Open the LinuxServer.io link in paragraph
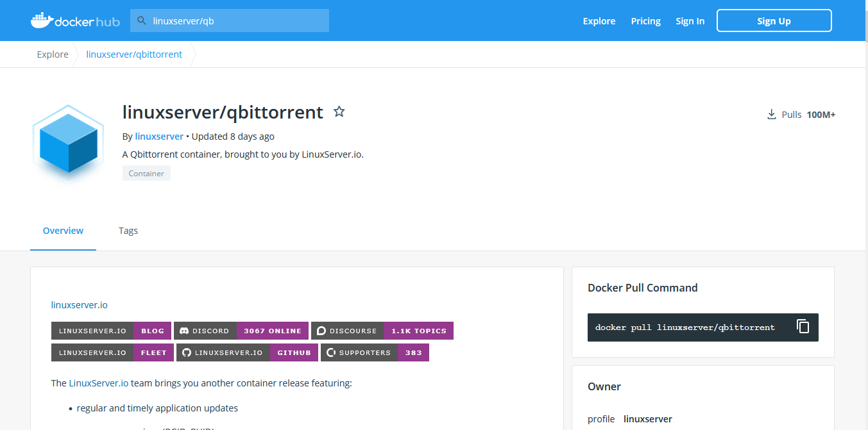 pos(99,383)
